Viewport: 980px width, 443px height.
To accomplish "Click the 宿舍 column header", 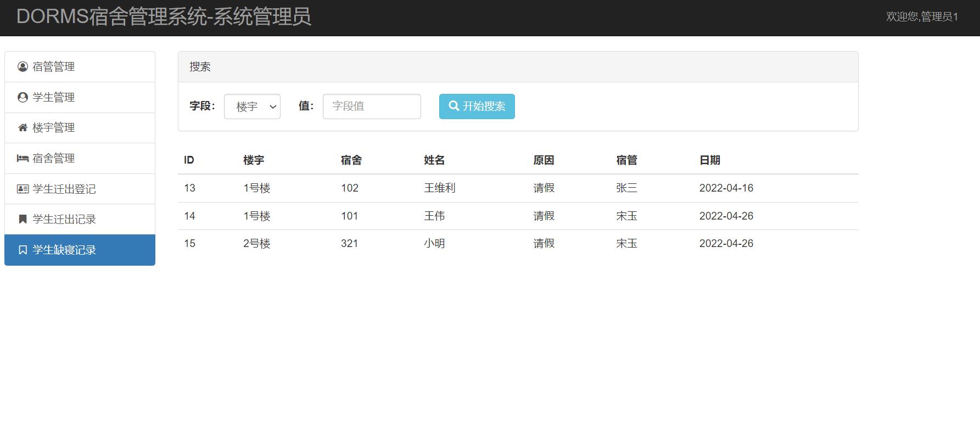I will [351, 160].
